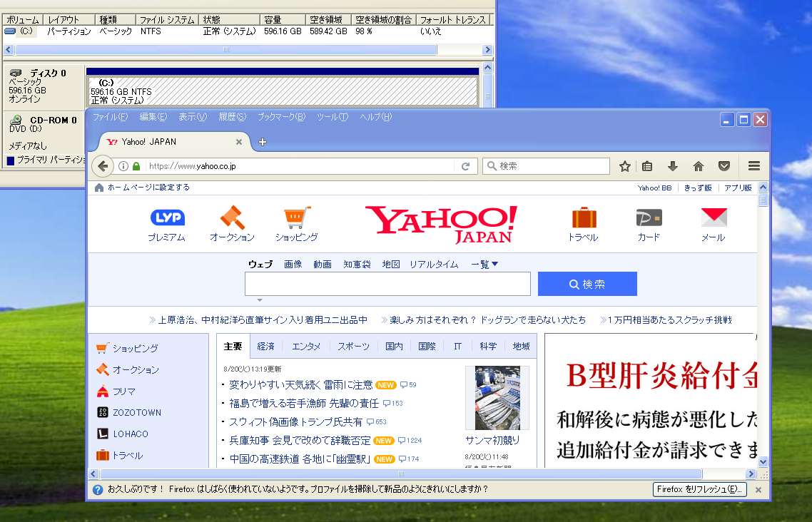Click the Firefox をリフレッシュ button
The width and height of the screenshot is (812, 522).
[700, 489]
